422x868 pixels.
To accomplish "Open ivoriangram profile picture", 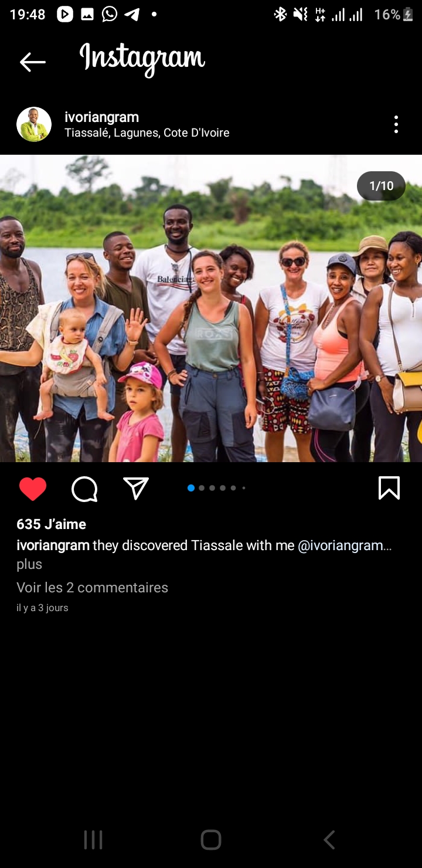I will [x=34, y=124].
